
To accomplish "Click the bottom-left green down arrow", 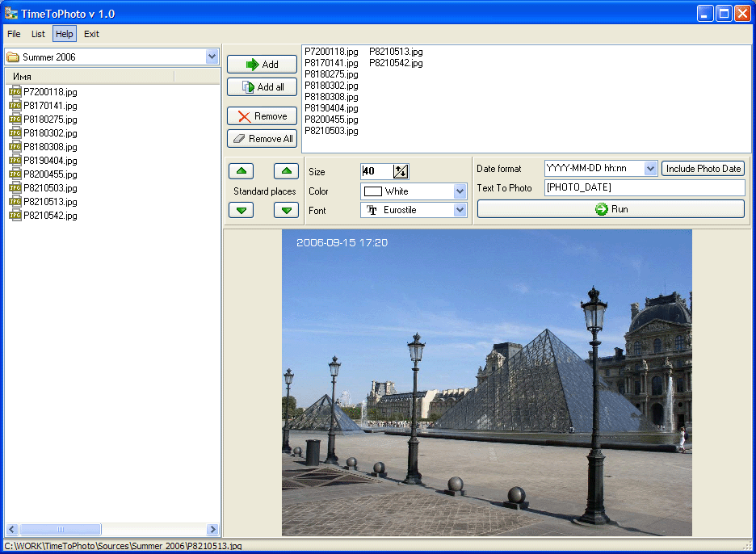I will (241, 210).
